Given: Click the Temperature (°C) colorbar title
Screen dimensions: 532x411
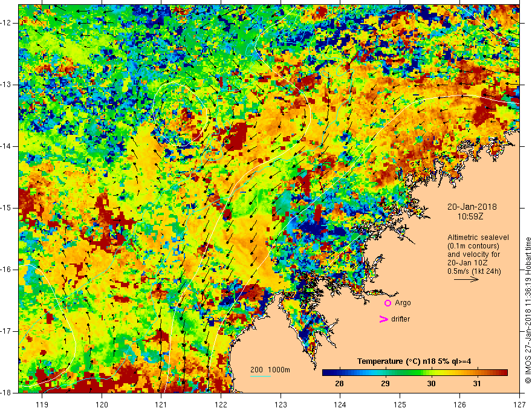Looking at the screenshot, I should 414,361.
